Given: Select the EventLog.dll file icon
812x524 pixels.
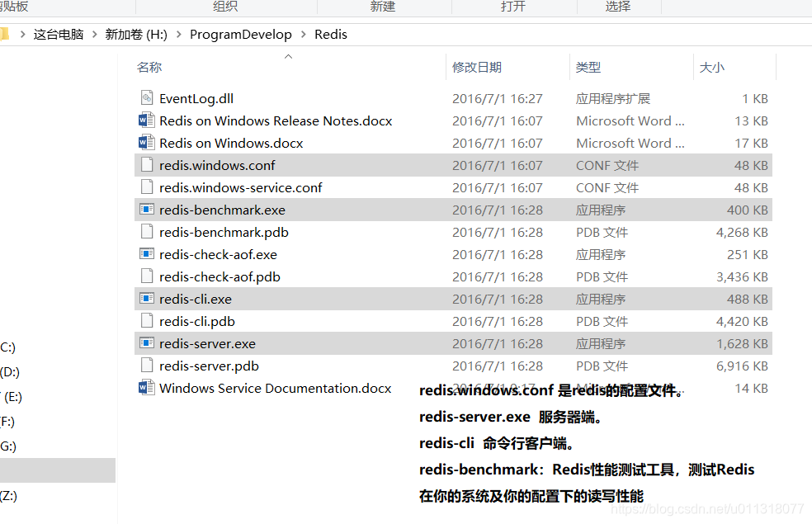Looking at the screenshot, I should 147,98.
